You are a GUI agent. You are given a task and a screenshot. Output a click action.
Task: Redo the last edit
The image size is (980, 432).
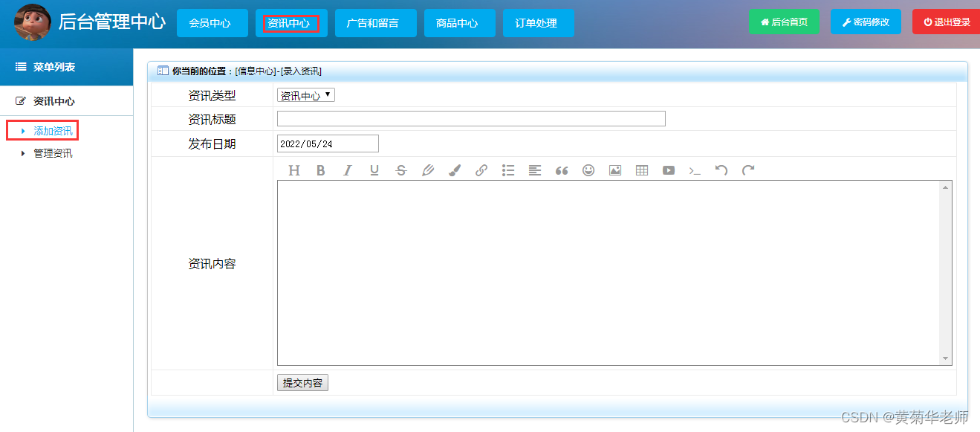tap(748, 170)
